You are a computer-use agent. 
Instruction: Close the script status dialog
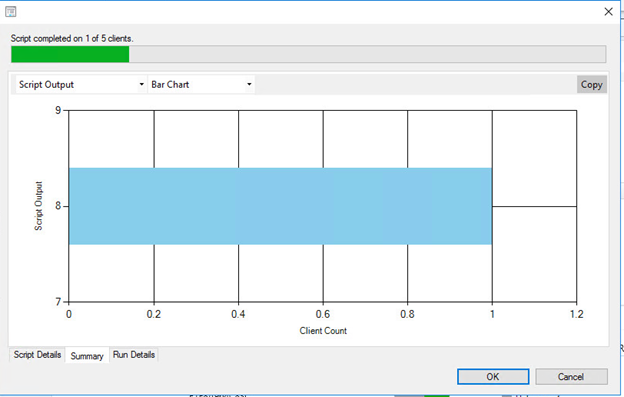(608, 12)
